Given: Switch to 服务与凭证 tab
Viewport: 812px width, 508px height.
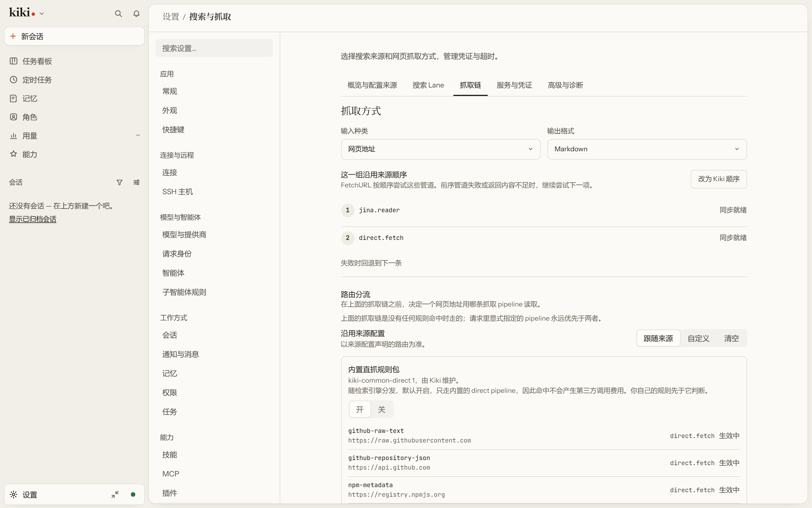Looking at the screenshot, I should pos(514,85).
